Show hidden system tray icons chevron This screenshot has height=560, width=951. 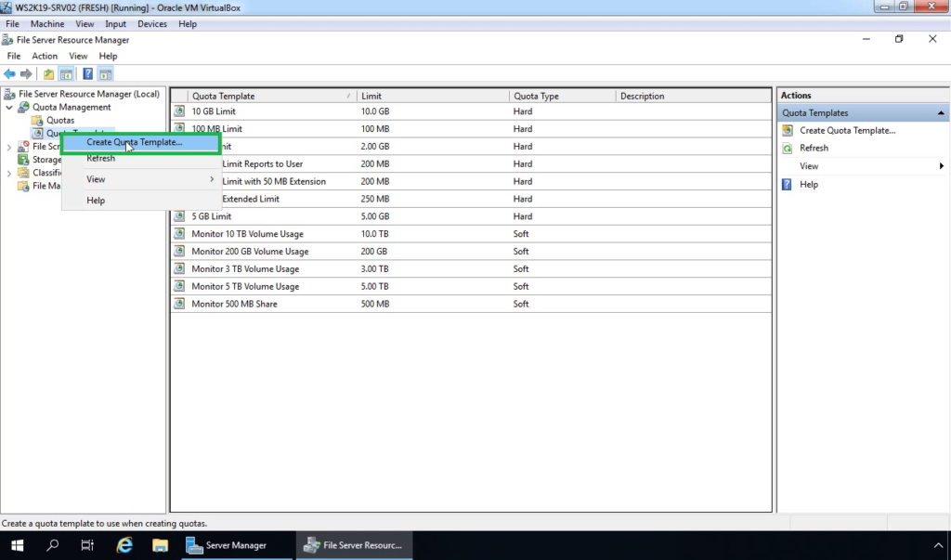pos(938,545)
